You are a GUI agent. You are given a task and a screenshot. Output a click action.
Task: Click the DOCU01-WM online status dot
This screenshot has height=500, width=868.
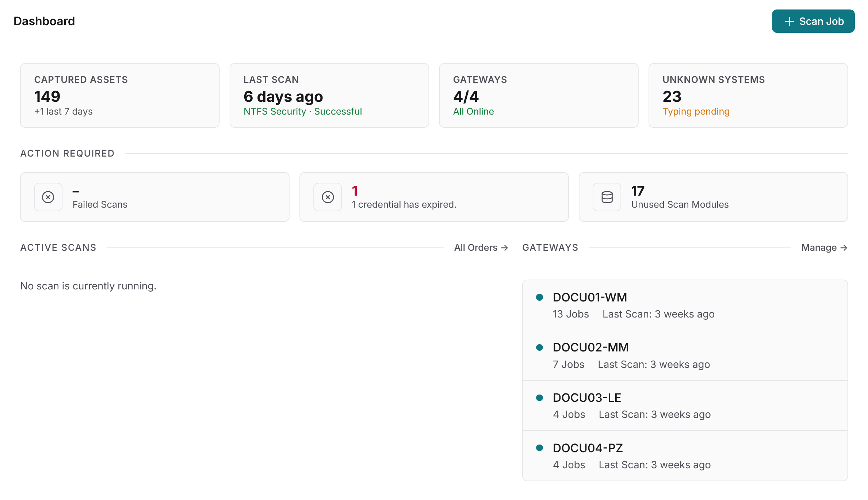click(x=539, y=297)
